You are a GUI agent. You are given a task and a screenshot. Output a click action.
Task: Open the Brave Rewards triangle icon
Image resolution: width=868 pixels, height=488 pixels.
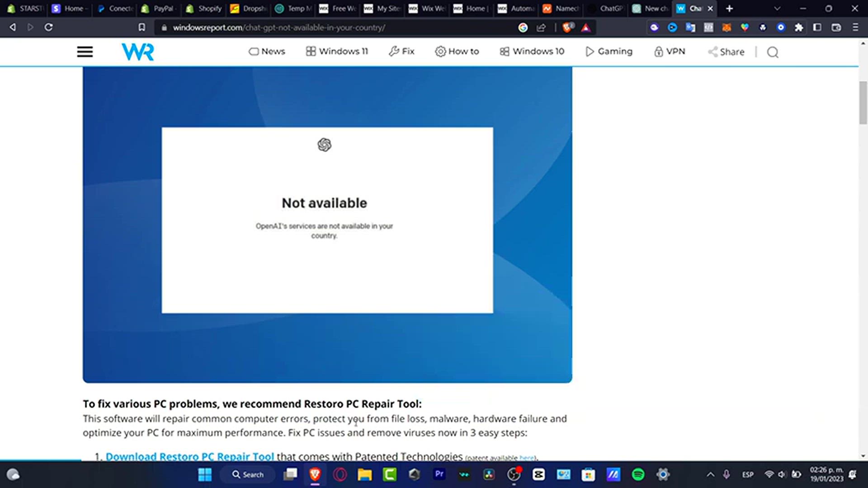(586, 28)
